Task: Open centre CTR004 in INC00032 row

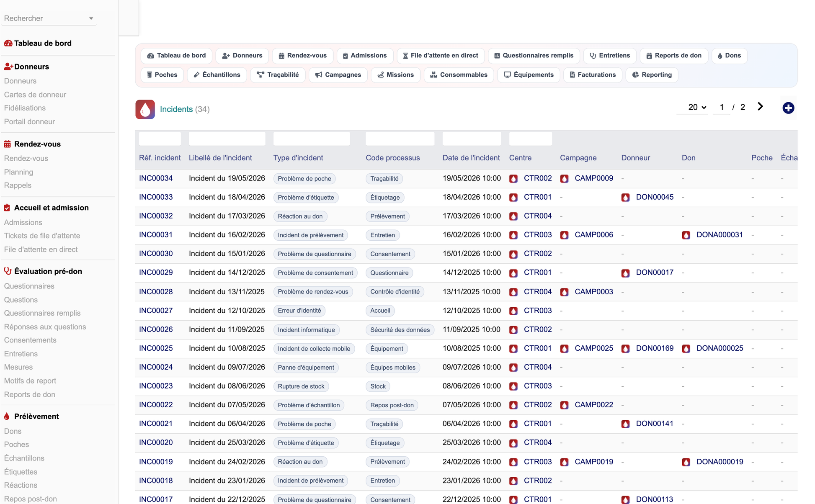Action: [x=538, y=216]
